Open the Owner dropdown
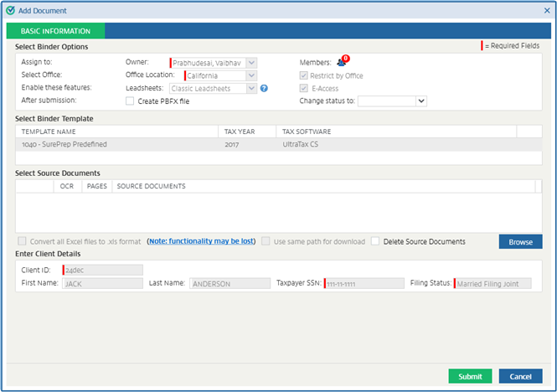557x392 pixels. [251, 63]
